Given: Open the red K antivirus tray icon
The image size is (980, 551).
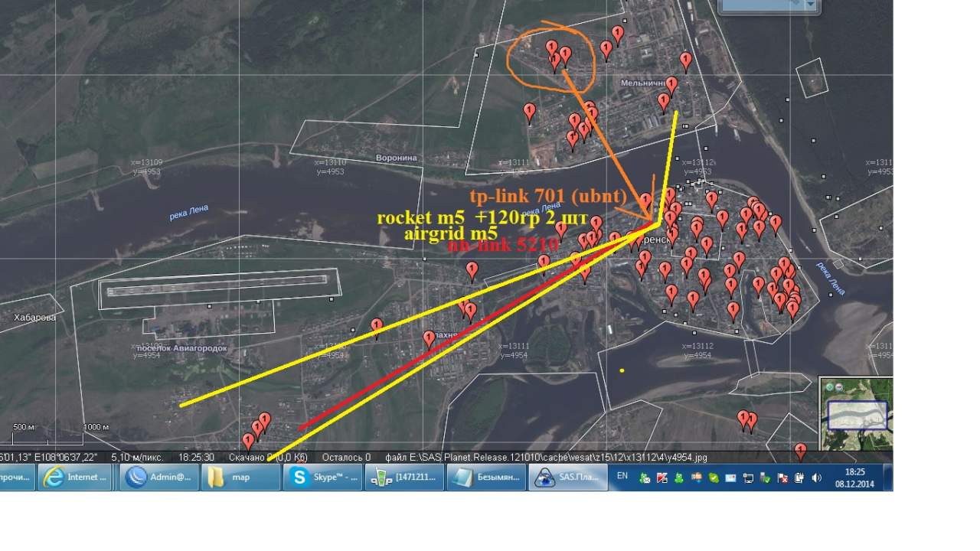Looking at the screenshot, I should click(662, 478).
